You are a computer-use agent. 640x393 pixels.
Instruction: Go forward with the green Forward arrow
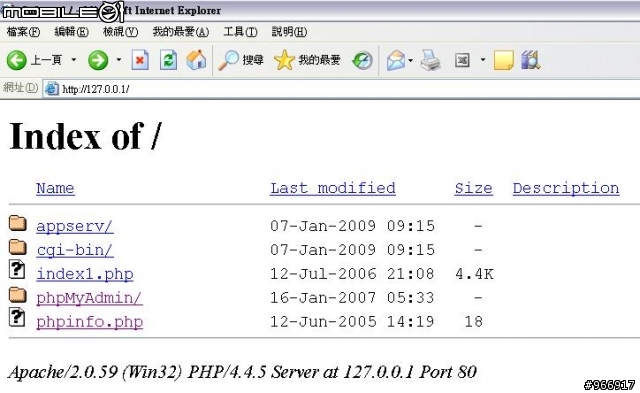98,60
